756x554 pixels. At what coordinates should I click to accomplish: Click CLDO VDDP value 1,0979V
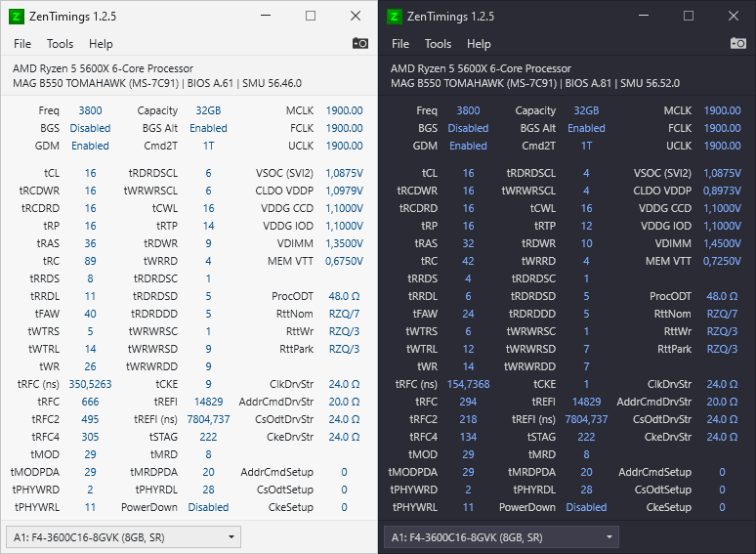point(344,191)
